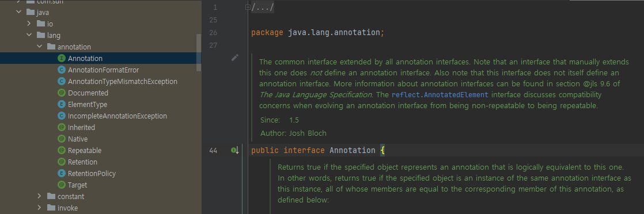
Task: Click the RetentionPolicy enum icon
Action: [62, 173]
